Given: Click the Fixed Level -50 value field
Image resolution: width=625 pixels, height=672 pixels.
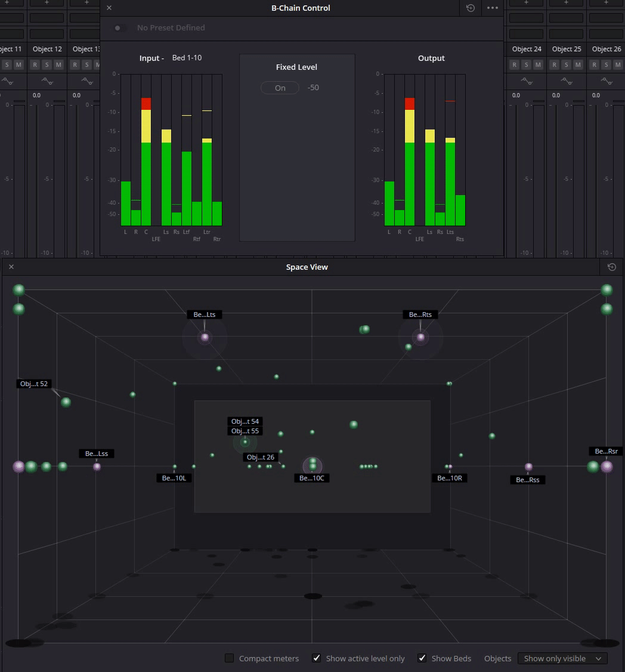Looking at the screenshot, I should tap(313, 88).
